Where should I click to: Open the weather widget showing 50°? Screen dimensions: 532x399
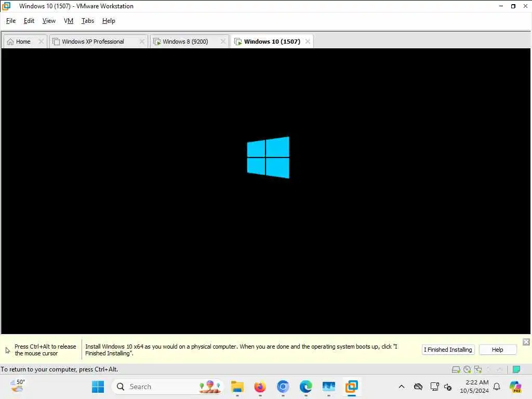(18, 386)
